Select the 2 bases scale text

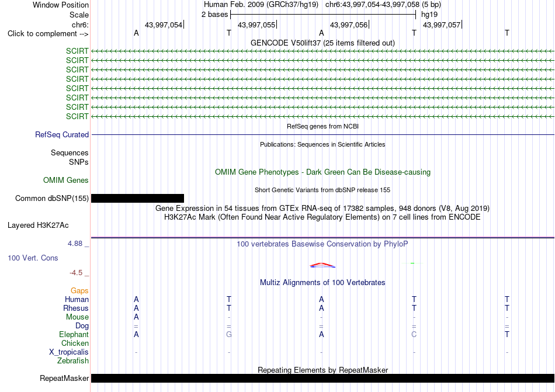tap(214, 15)
